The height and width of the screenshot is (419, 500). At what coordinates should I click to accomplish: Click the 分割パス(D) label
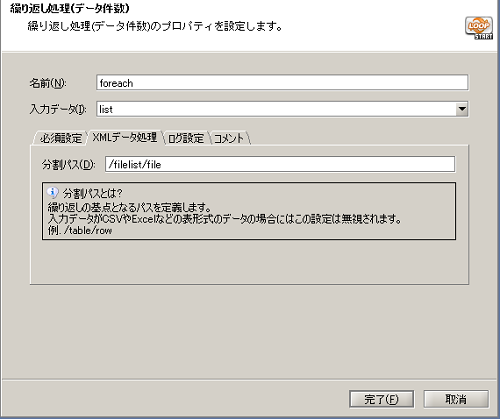[69, 165]
